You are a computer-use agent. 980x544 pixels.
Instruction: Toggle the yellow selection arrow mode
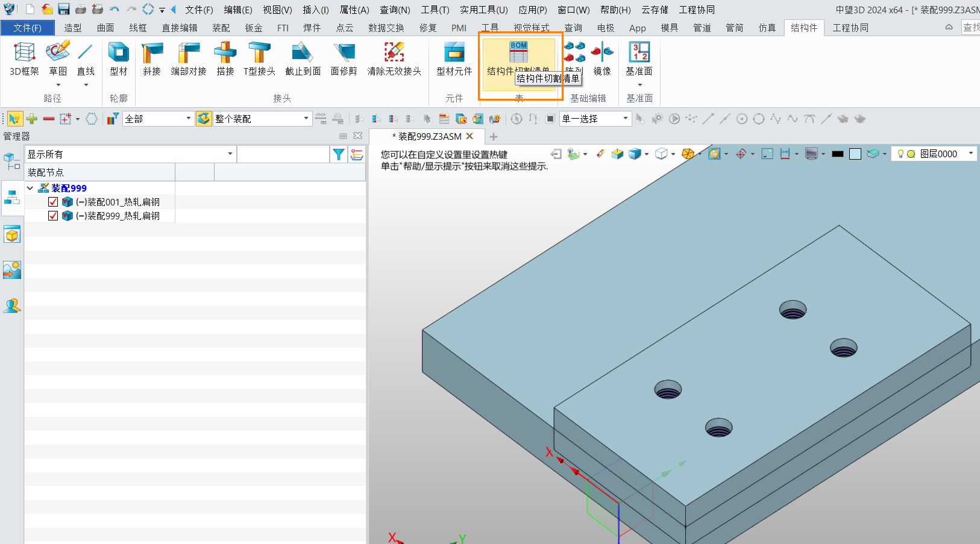(x=14, y=119)
